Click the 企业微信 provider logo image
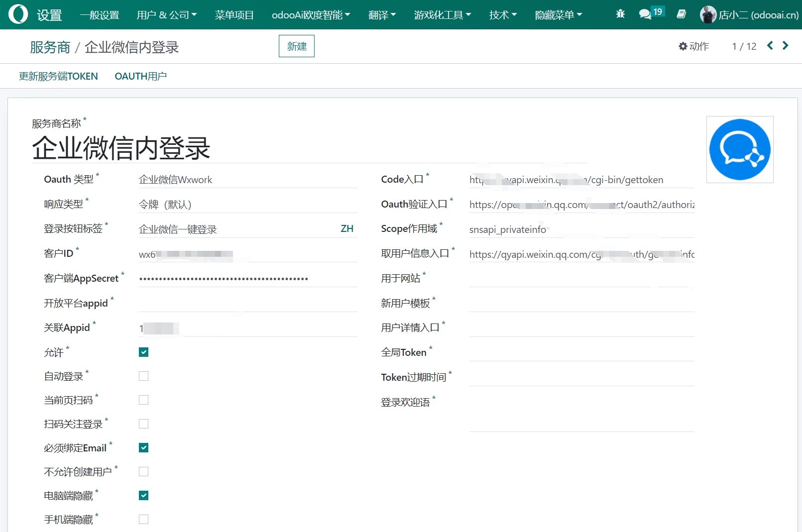The image size is (802, 532). [740, 149]
